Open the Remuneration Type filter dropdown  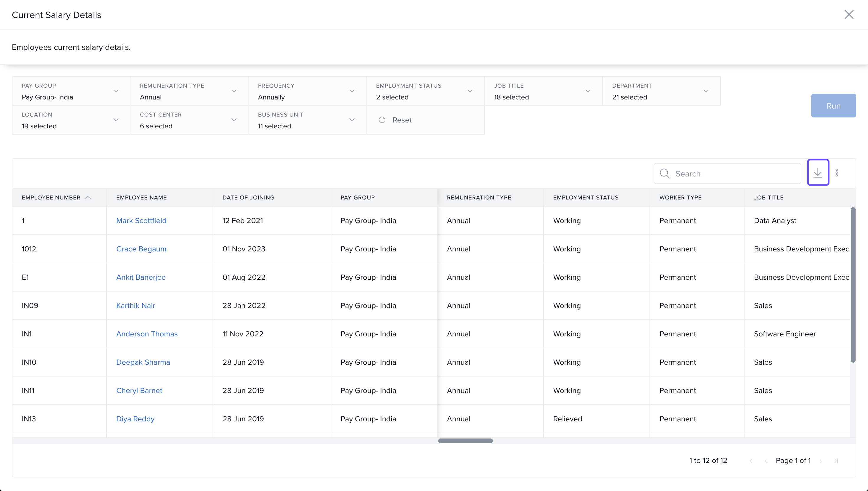pos(234,91)
